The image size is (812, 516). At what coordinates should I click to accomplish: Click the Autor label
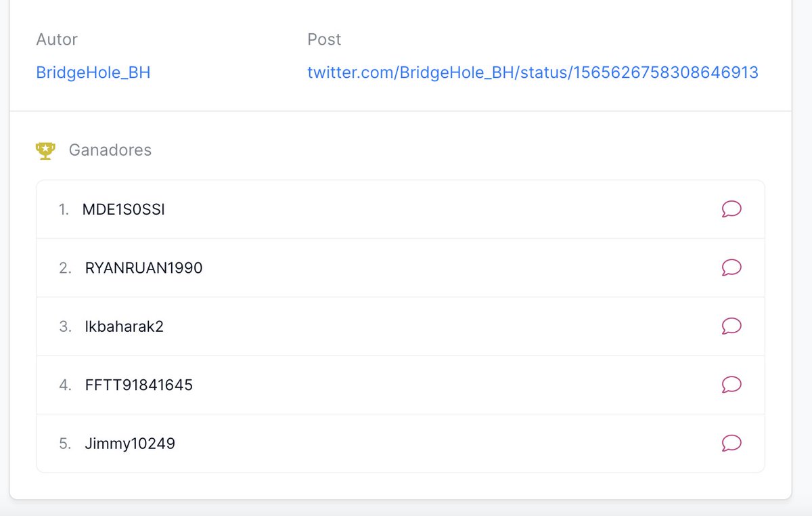(57, 39)
